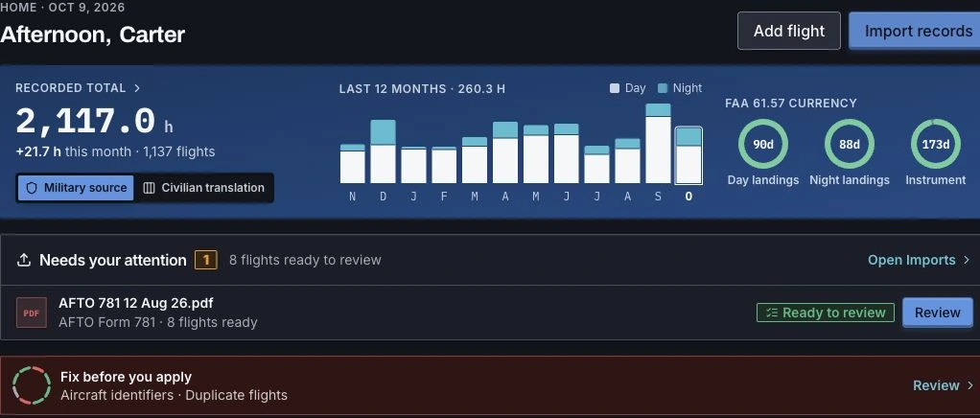This screenshot has width=980, height=418.
Task: Click Fix before you apply heading
Action: point(126,377)
